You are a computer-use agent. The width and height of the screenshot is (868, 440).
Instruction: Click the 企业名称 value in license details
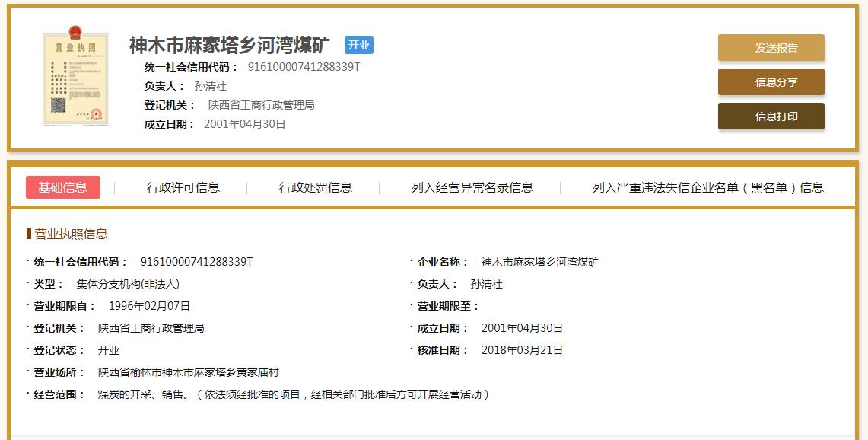pos(539,262)
